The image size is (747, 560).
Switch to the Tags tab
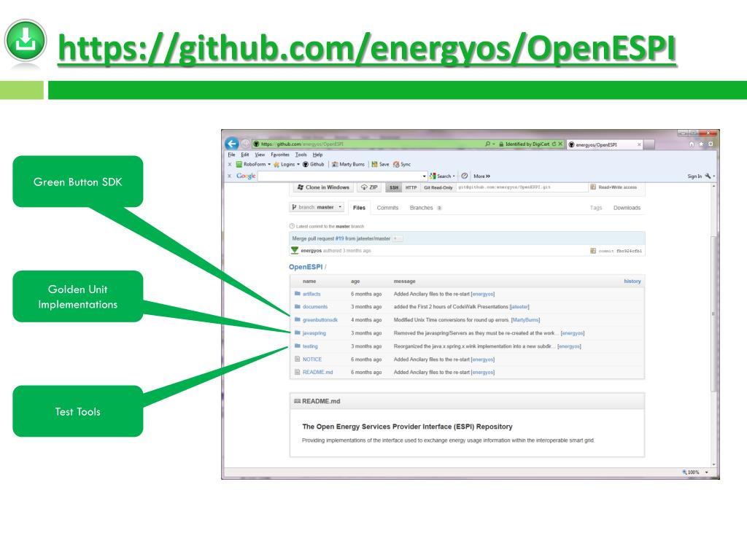click(596, 208)
